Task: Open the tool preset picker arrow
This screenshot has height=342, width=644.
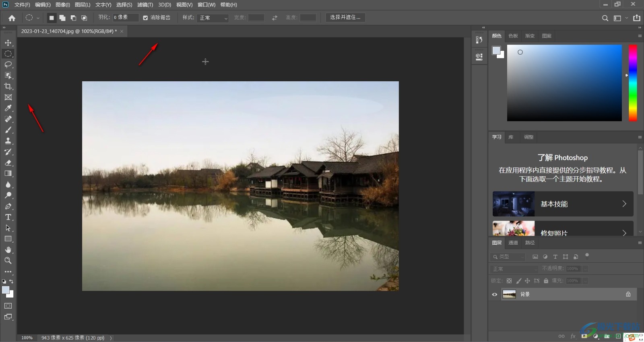Action: coord(38,18)
